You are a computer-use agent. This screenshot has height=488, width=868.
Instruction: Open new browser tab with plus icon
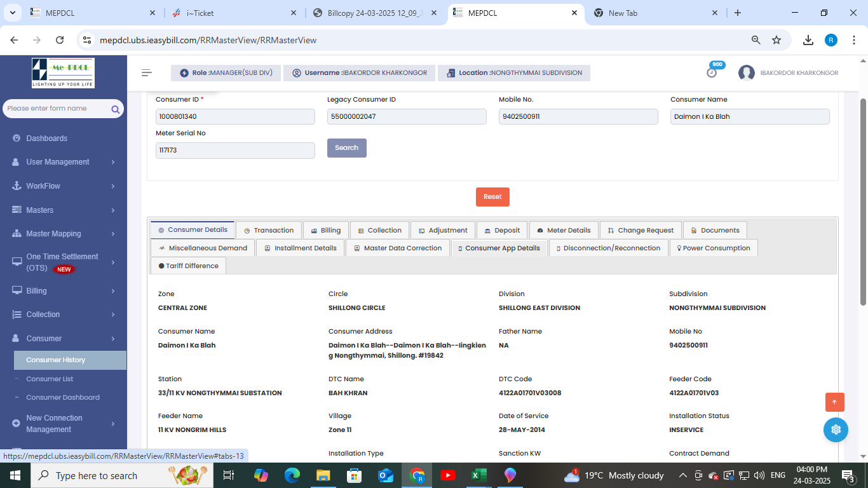pyautogui.click(x=738, y=13)
